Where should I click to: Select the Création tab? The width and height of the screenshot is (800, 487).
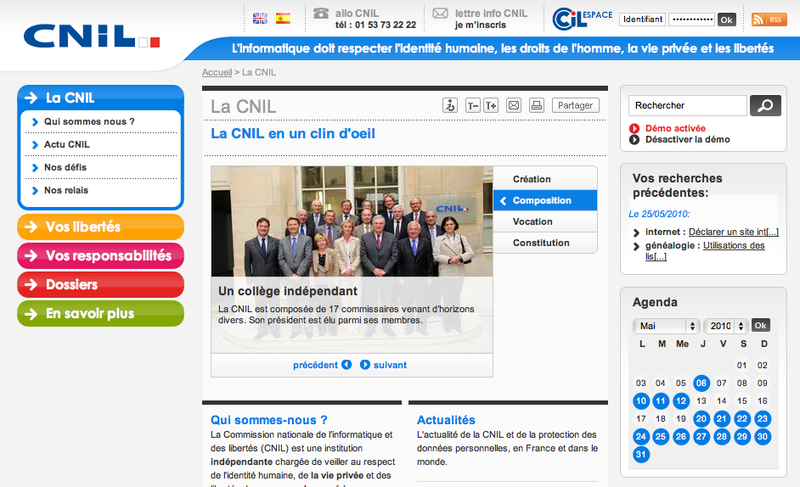[545, 179]
